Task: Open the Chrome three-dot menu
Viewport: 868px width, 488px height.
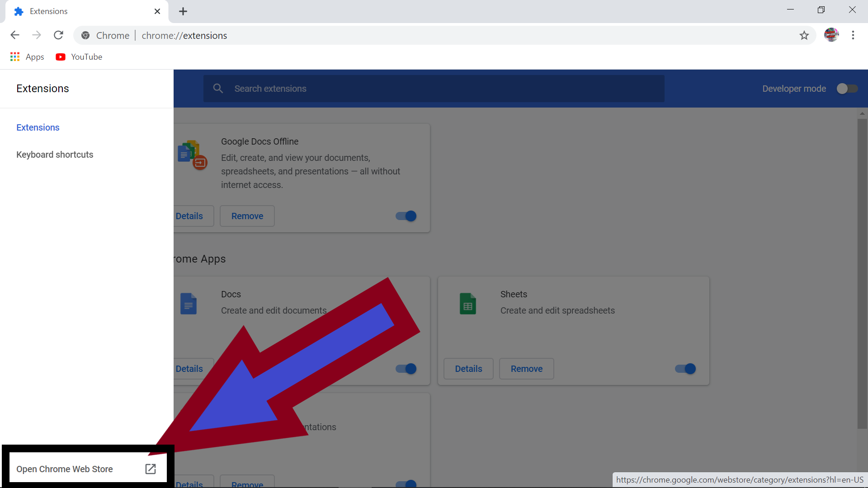Action: click(854, 35)
